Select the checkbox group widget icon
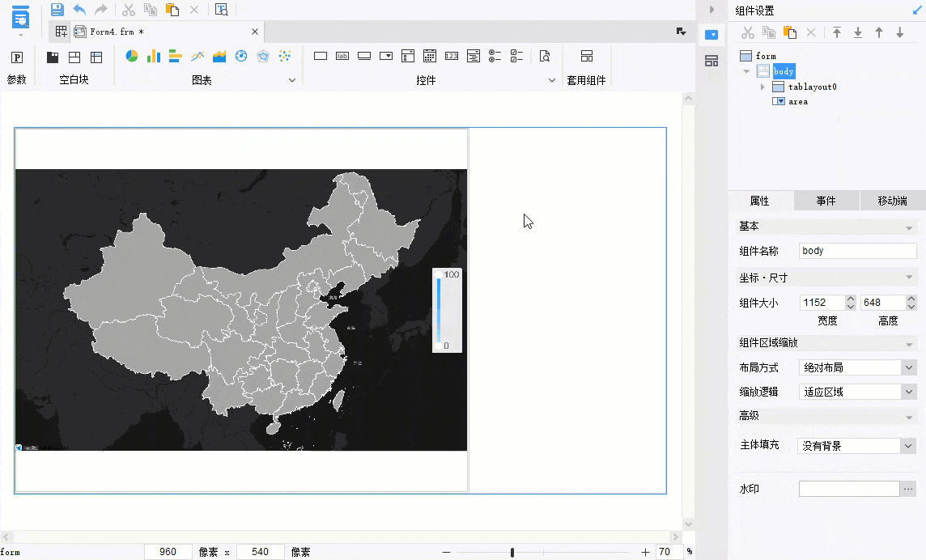The height and width of the screenshot is (560, 926). click(517, 56)
